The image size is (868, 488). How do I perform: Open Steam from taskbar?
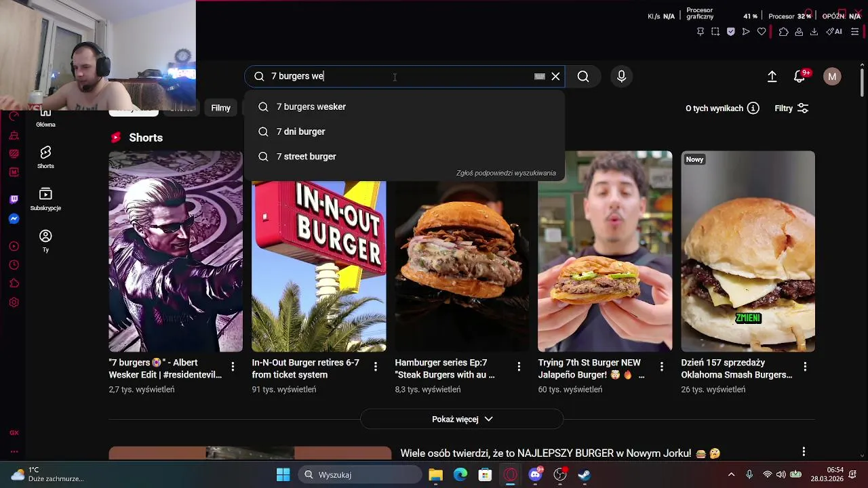click(x=584, y=474)
